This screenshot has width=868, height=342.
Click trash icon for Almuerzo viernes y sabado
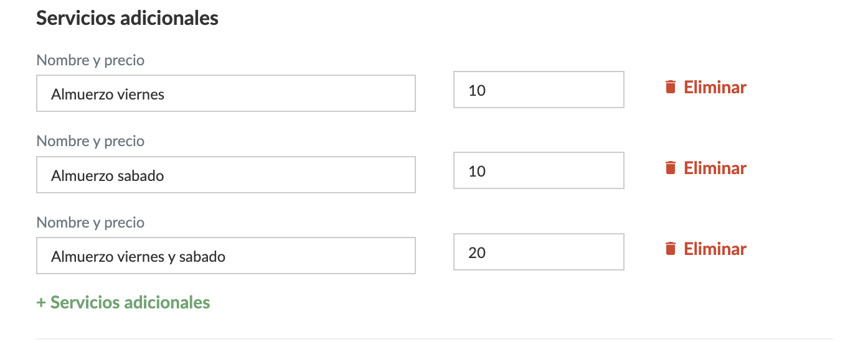(x=671, y=249)
